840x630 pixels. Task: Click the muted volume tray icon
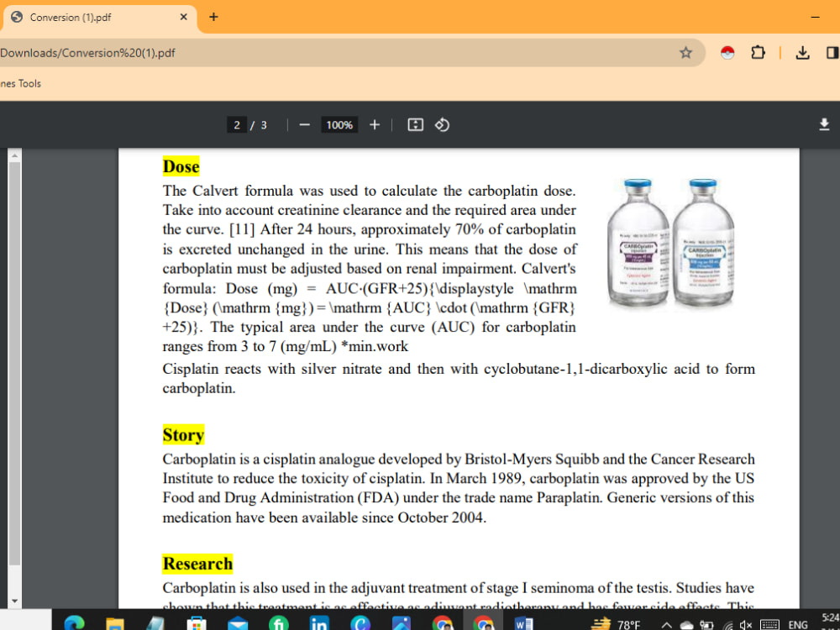[x=745, y=625]
